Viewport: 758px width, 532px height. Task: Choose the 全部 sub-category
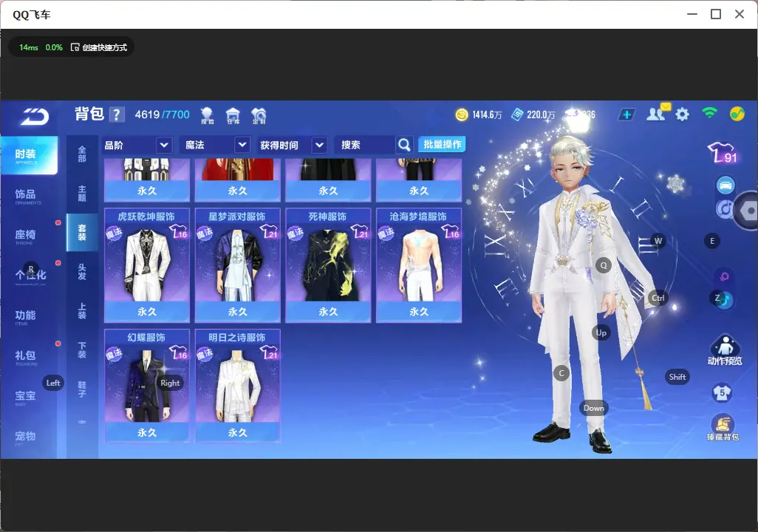(x=82, y=154)
